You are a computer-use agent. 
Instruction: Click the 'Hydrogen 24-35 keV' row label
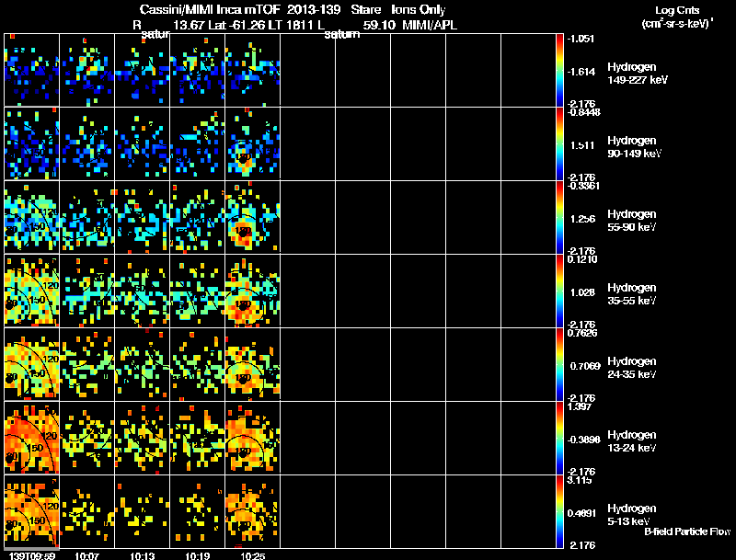point(632,368)
